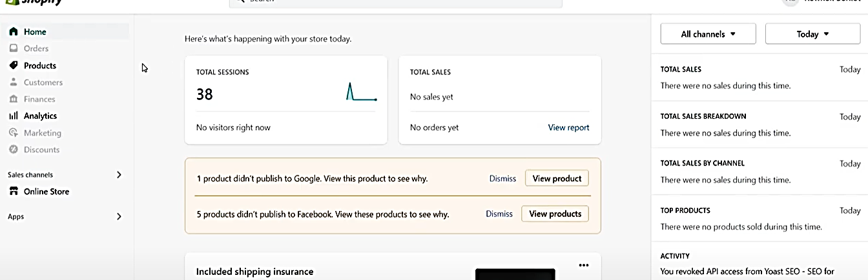868x280 pixels.
Task: Open the Orders inbox icon
Action: coord(14,48)
